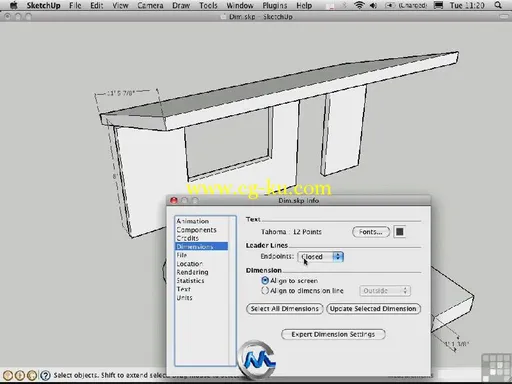The height and width of the screenshot is (384, 512).
Task: Open the dimension text color swatch
Action: click(400, 232)
